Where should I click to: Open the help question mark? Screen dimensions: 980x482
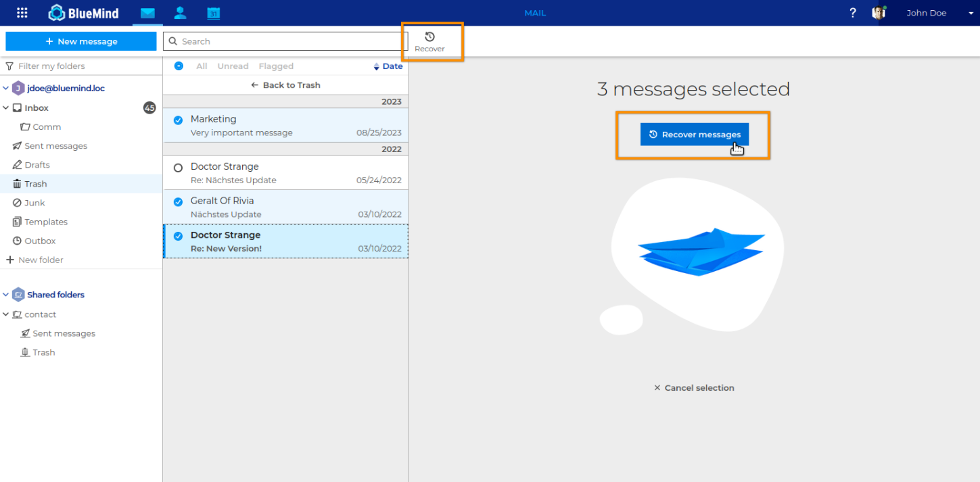[853, 13]
